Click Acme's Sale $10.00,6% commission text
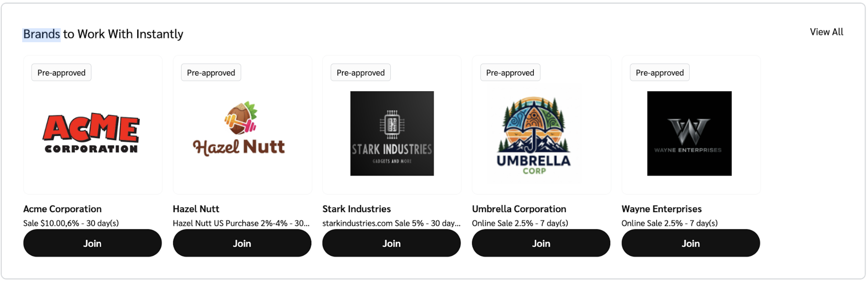868x283 pixels. coord(71,223)
